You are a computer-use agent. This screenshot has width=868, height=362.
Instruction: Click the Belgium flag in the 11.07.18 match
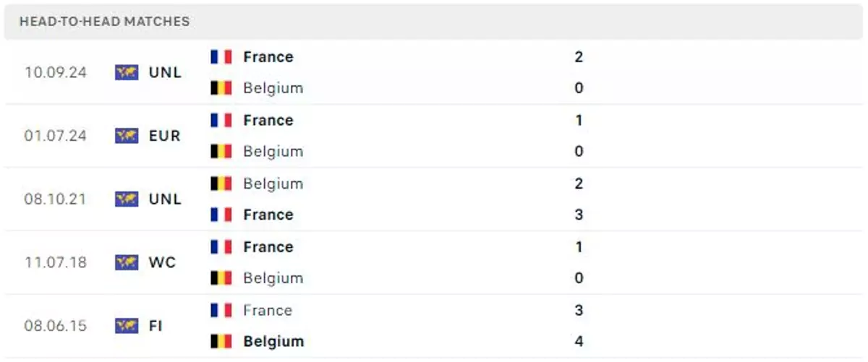coord(221,278)
